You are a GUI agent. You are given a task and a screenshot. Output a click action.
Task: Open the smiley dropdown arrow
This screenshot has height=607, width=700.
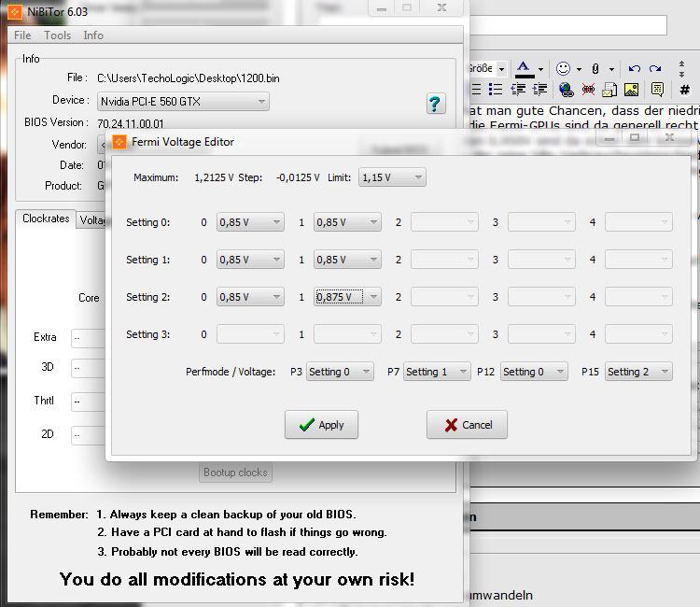coord(579,69)
